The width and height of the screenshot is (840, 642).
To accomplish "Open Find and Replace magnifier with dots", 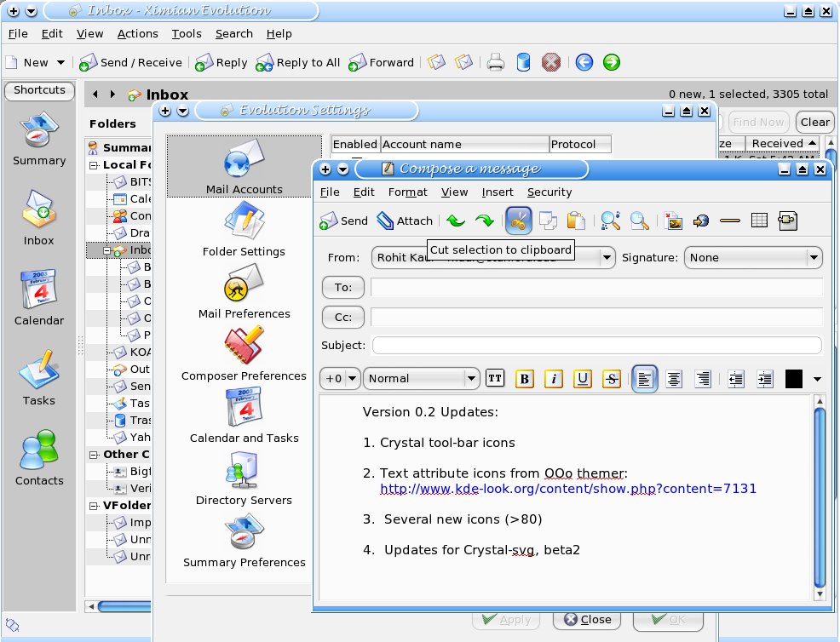I will tap(611, 221).
